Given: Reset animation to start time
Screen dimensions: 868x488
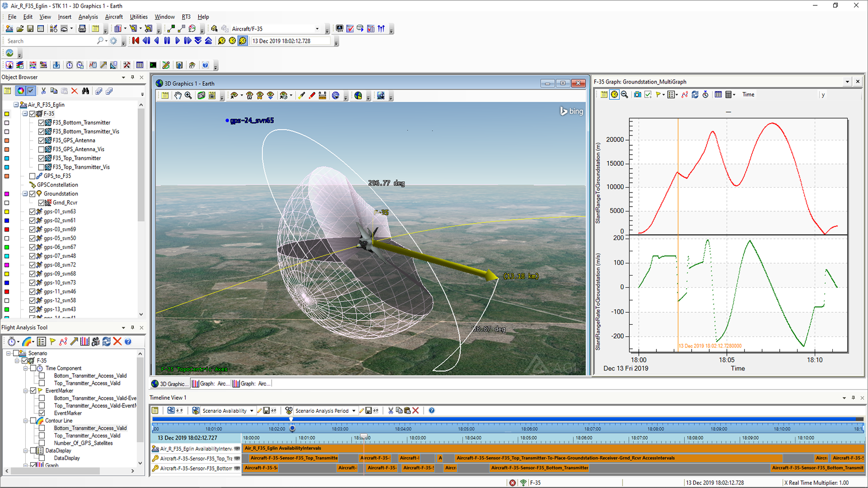Looking at the screenshot, I should (136, 41).
